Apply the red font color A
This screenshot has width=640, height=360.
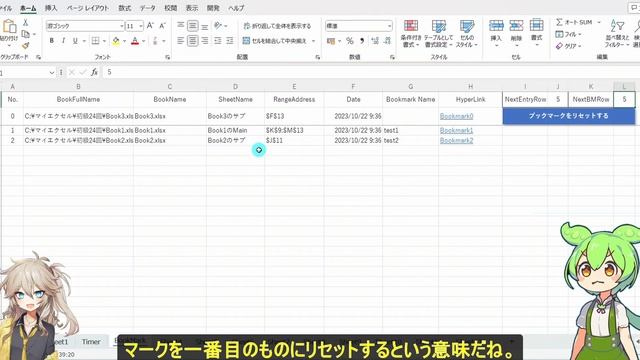click(x=135, y=41)
